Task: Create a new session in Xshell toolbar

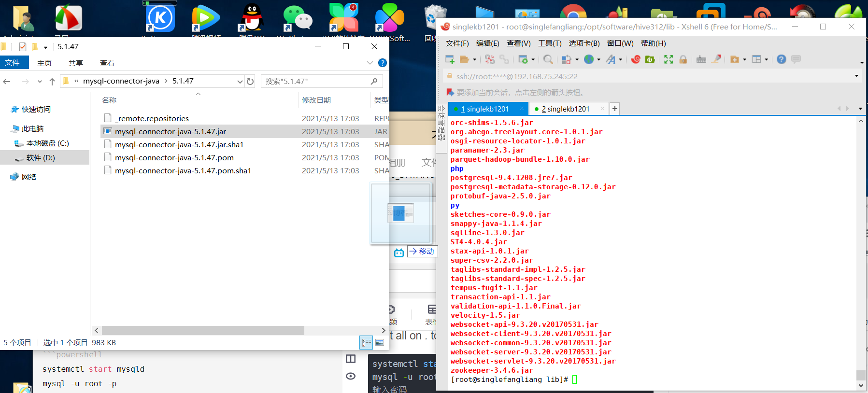Action: pyautogui.click(x=450, y=59)
